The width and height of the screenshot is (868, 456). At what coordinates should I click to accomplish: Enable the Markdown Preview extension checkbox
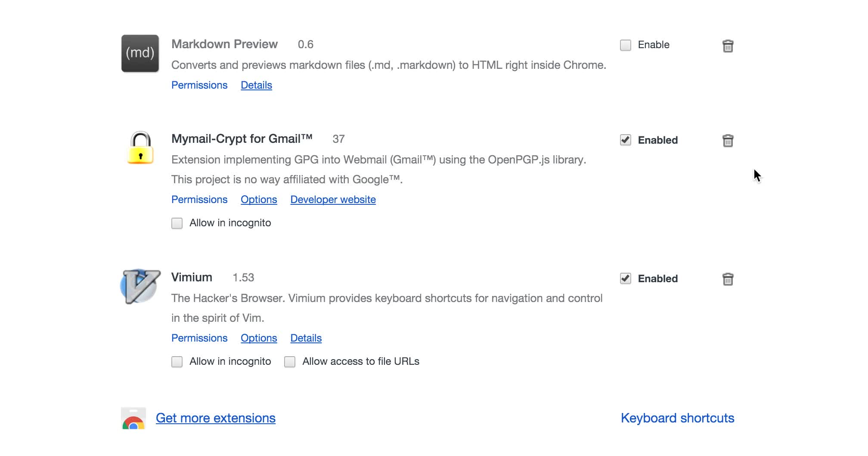pos(625,45)
